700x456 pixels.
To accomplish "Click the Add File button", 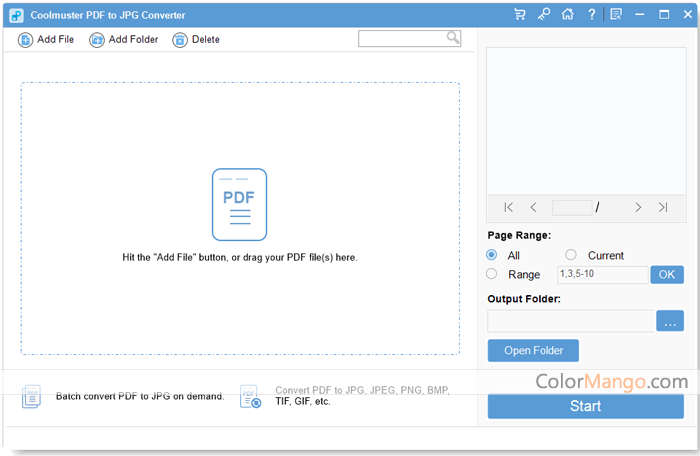I will tap(46, 40).
